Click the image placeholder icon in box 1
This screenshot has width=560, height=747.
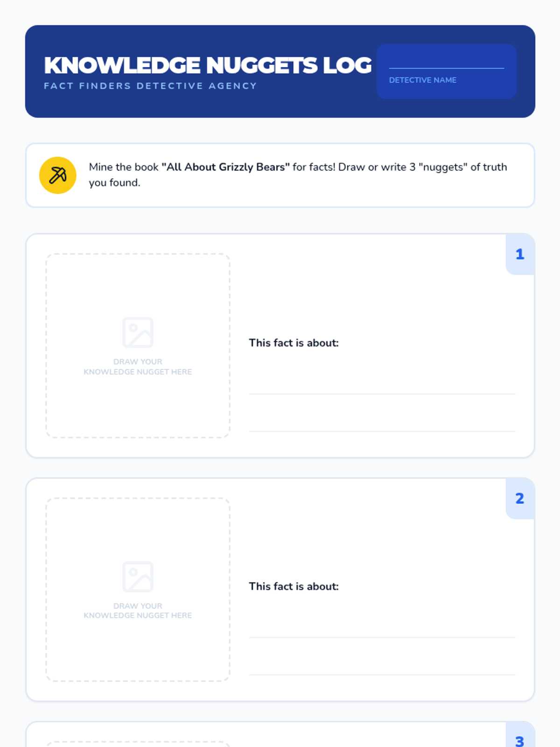(138, 332)
